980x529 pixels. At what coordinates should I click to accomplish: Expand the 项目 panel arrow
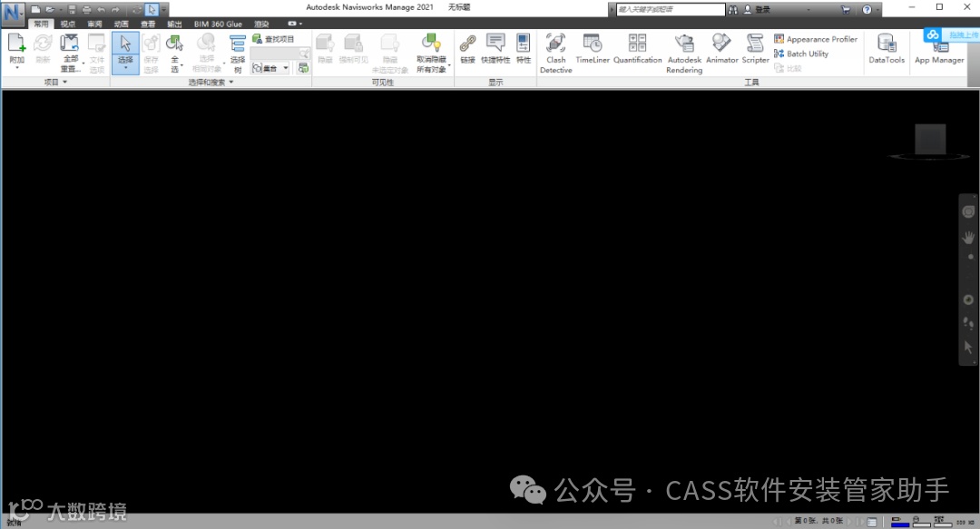pyautogui.click(x=65, y=82)
